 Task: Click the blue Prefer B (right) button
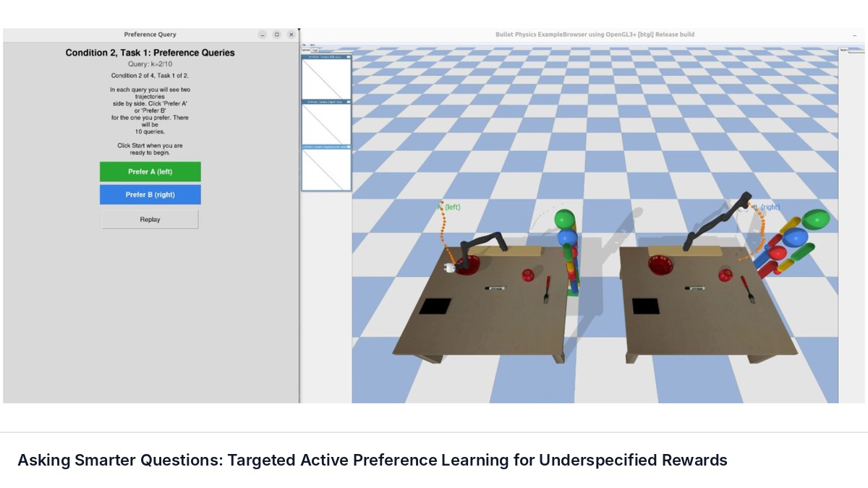[x=150, y=194]
